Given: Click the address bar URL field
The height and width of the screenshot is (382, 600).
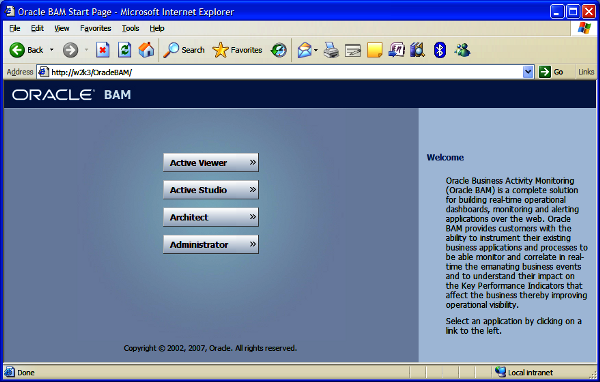Looking at the screenshot, I should (285, 72).
